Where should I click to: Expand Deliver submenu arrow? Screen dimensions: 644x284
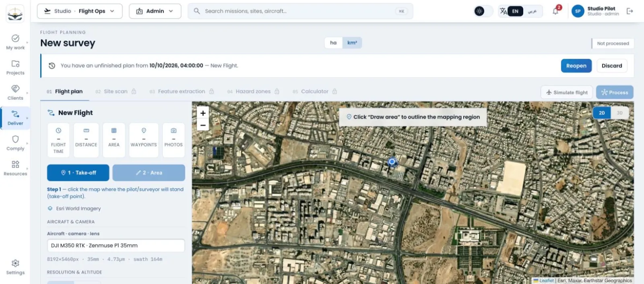point(27,118)
